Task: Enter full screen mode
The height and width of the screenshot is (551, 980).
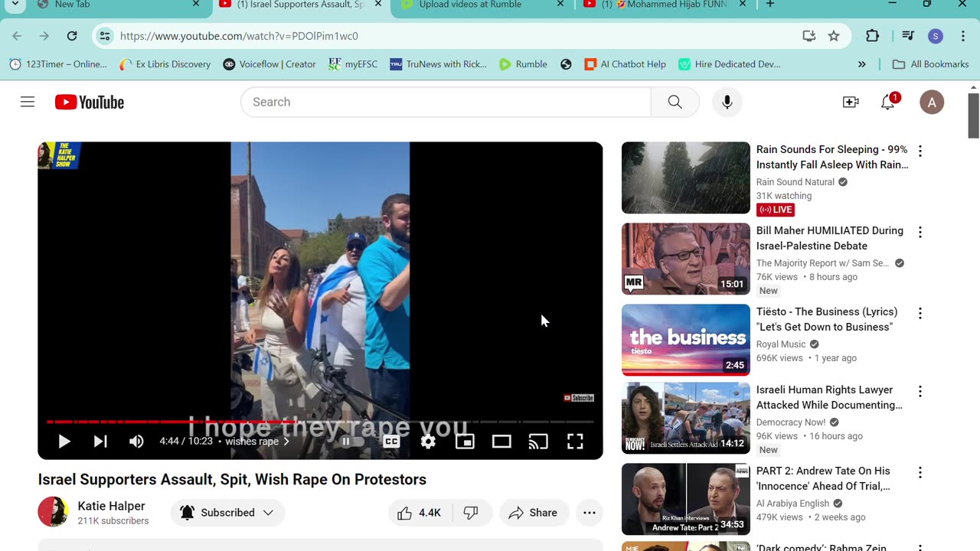Action: 575,442
